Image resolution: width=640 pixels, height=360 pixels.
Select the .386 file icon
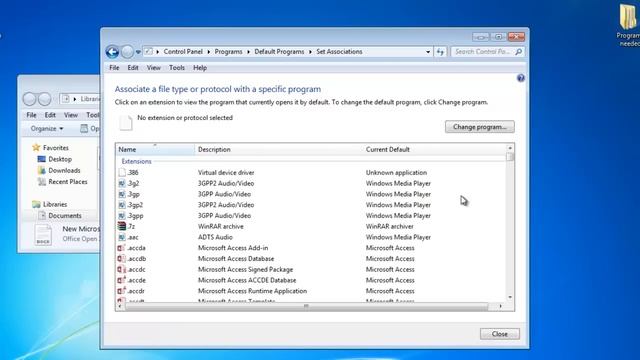(122, 173)
